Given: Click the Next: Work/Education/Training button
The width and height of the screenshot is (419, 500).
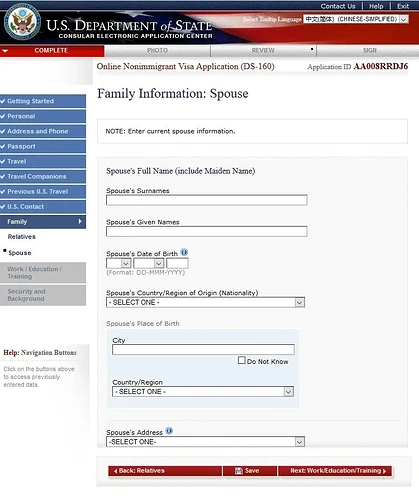Looking at the screenshot, I should coord(335,471).
